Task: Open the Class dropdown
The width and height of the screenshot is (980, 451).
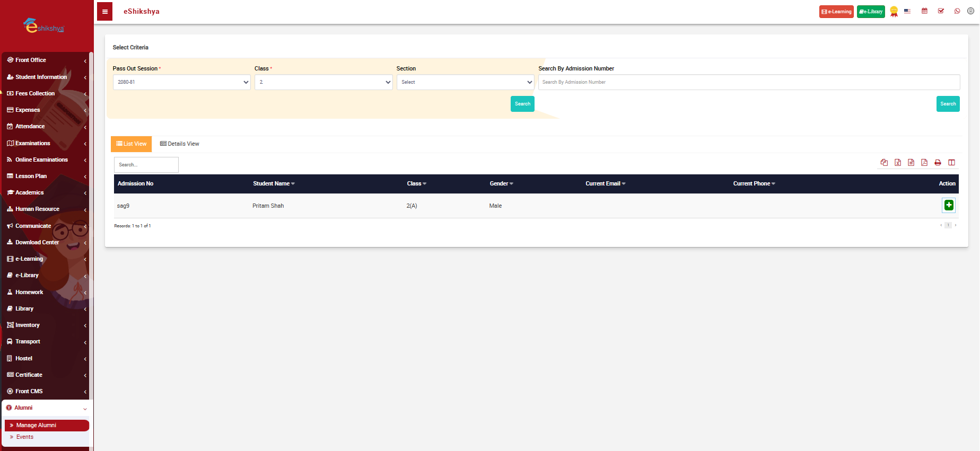Action: pyautogui.click(x=323, y=82)
